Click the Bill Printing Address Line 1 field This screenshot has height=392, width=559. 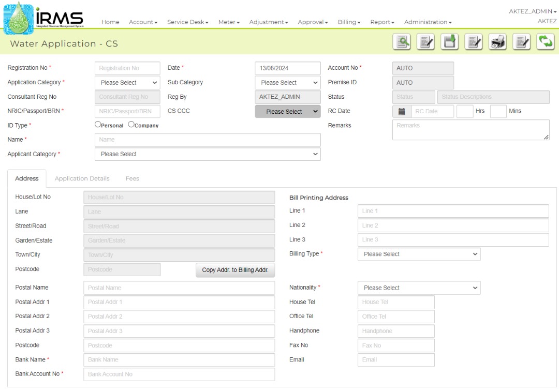[453, 211]
